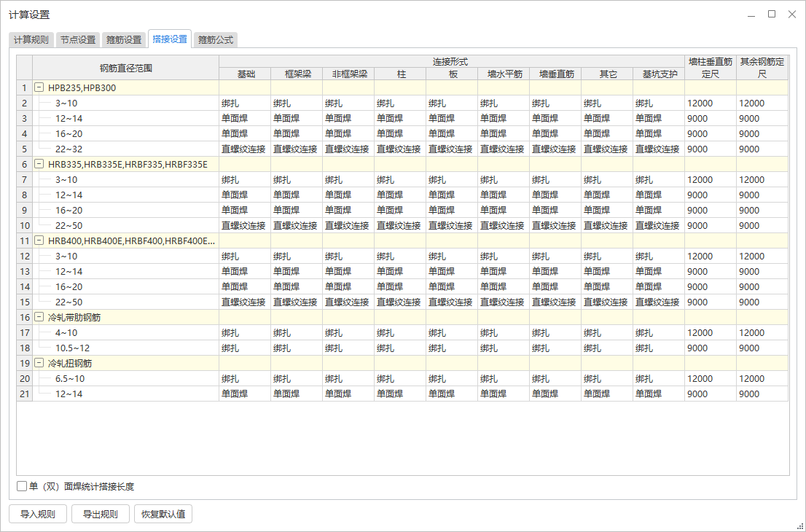
Task: Go to the first 箍筋设置 tab
Action: click(x=124, y=40)
